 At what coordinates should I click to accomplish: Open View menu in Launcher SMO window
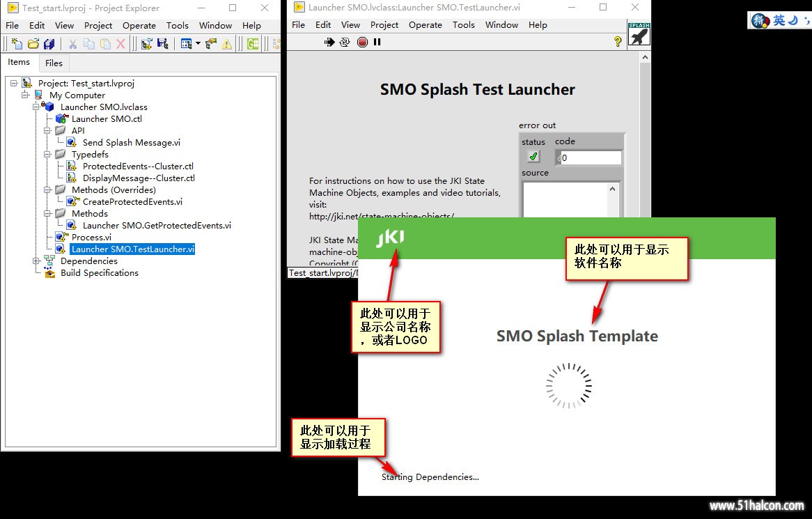click(x=350, y=25)
